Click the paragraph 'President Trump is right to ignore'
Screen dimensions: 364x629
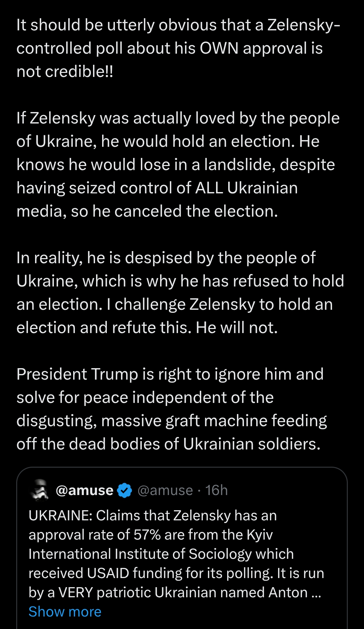[x=172, y=409]
